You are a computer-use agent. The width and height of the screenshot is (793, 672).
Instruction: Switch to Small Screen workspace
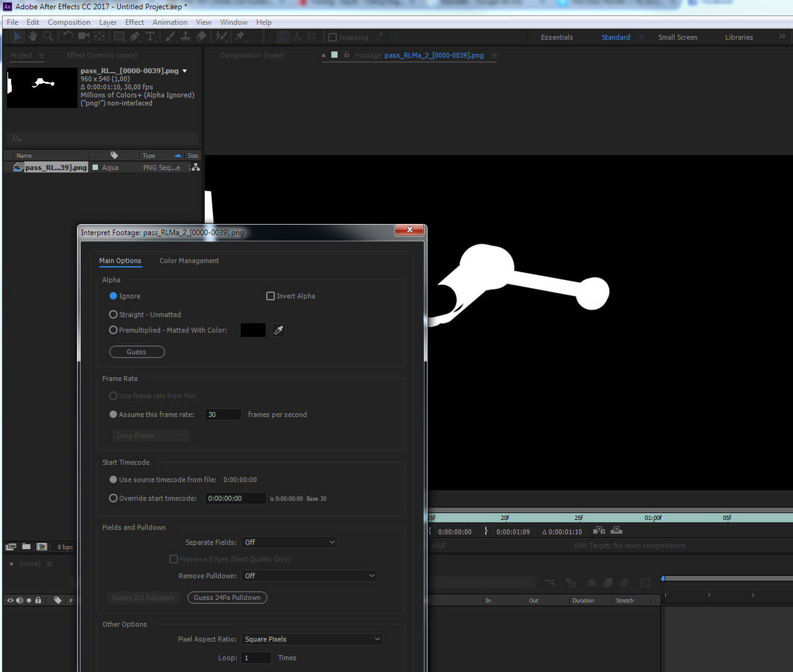[x=678, y=37]
